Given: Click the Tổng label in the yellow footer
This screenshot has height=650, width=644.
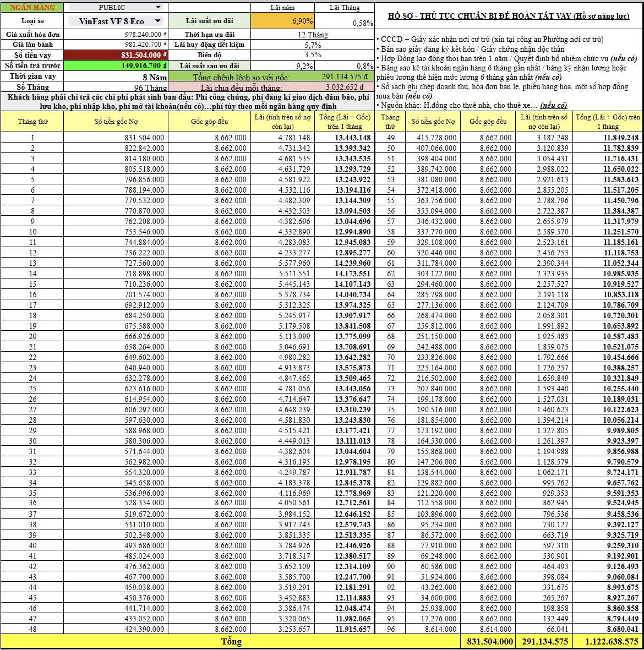Looking at the screenshot, I should [231, 641].
